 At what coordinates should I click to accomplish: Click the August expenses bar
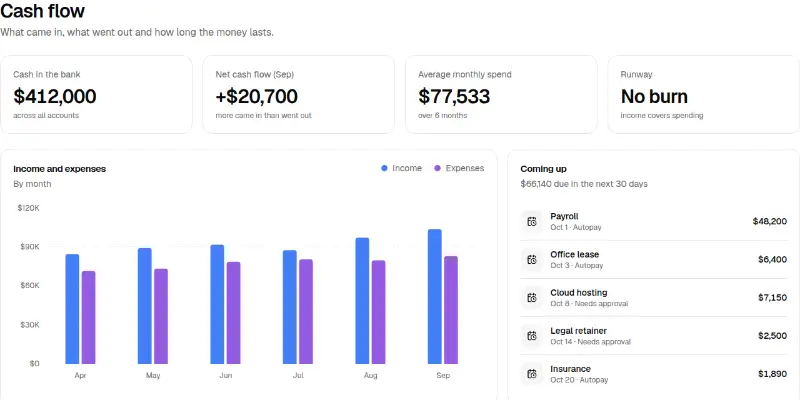379,312
